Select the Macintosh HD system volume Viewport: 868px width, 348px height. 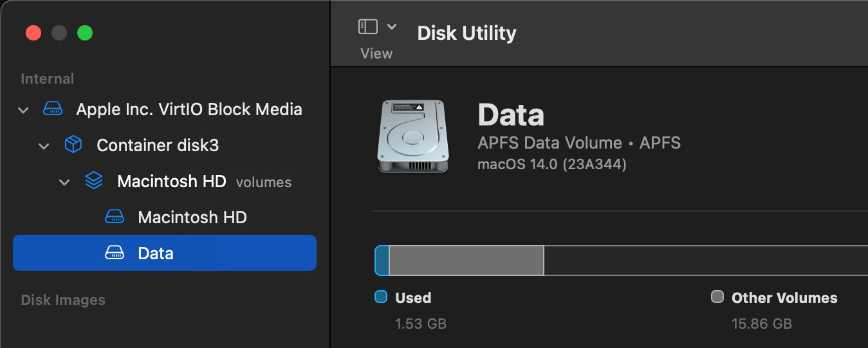(192, 217)
